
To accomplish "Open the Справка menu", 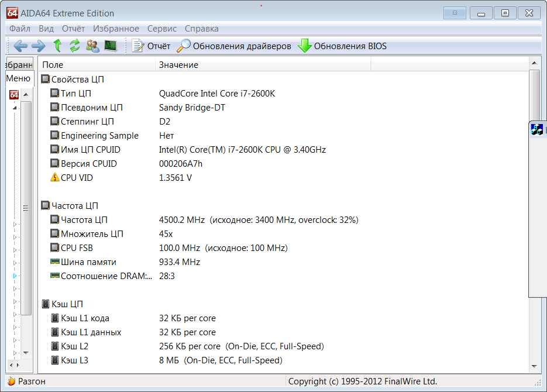I will click(202, 29).
